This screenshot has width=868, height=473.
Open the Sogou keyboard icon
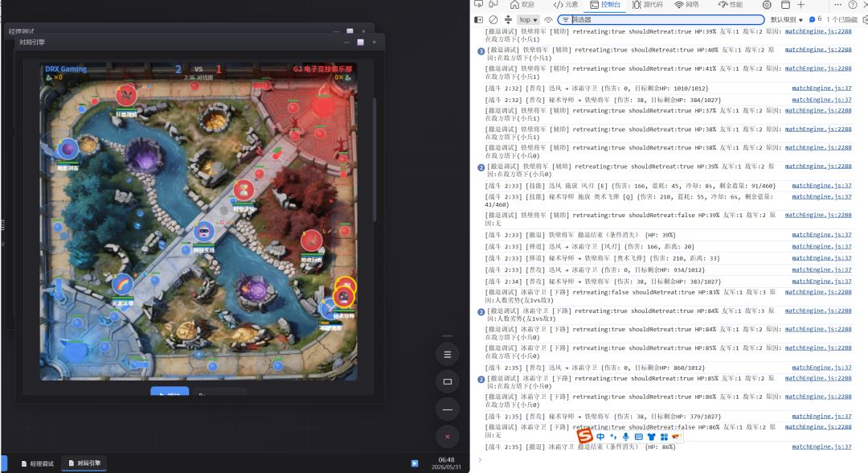638,437
